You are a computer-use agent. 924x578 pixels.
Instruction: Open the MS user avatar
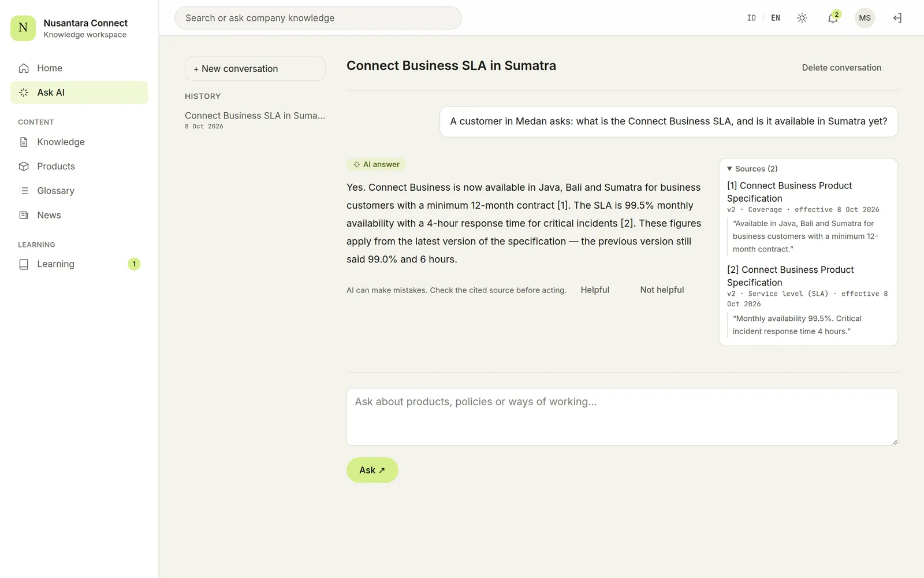pos(865,18)
